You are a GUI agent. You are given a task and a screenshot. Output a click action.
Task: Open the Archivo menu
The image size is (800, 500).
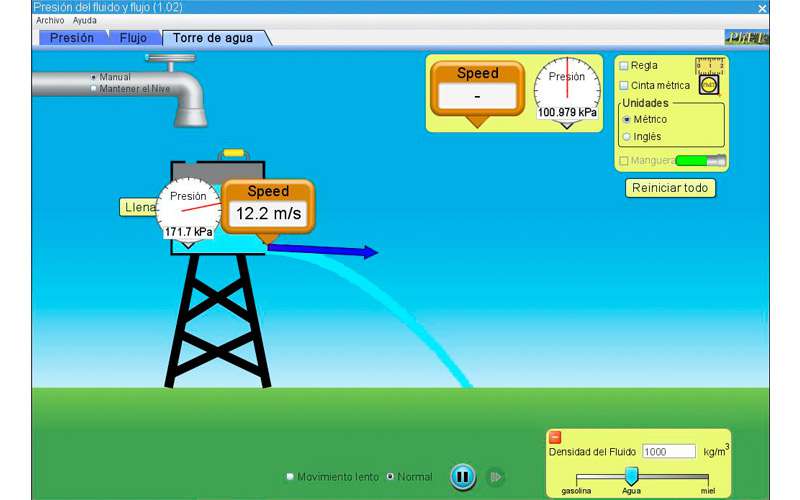tap(49, 20)
